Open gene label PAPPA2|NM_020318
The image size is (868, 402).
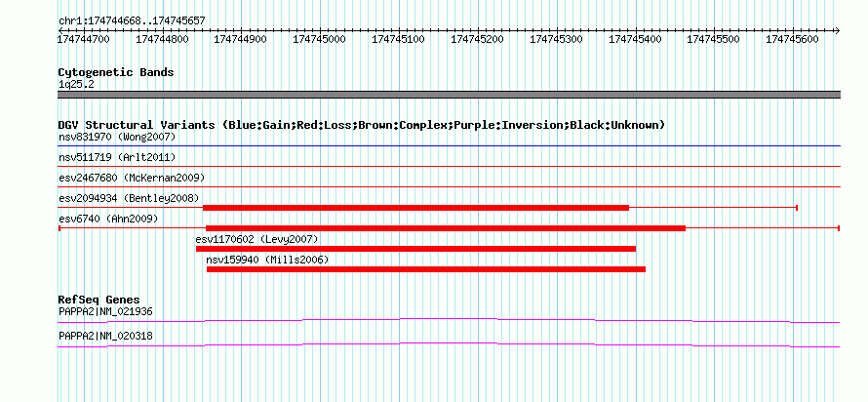pos(105,336)
